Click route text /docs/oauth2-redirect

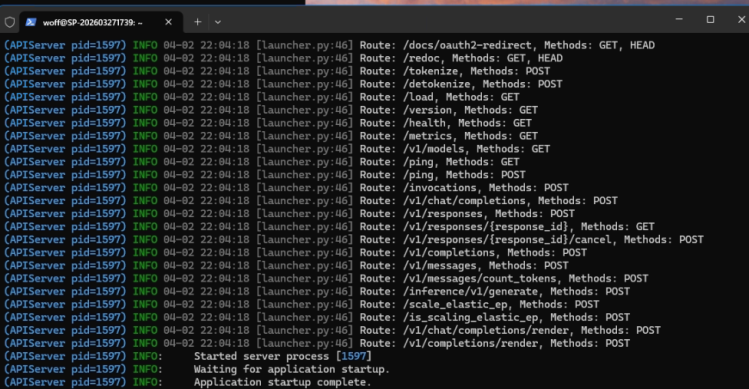click(468, 45)
